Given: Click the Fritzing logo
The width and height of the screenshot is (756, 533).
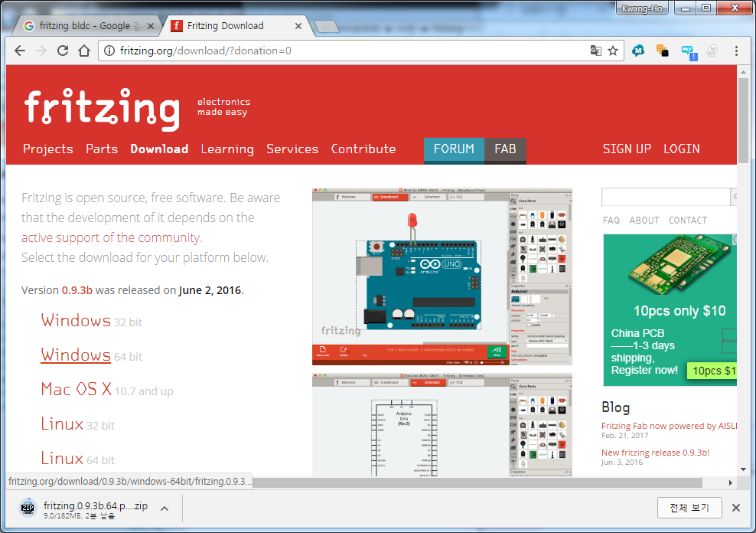Looking at the screenshot, I should [x=102, y=109].
